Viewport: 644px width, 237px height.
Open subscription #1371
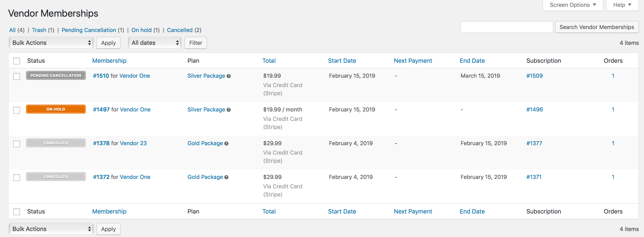534,177
